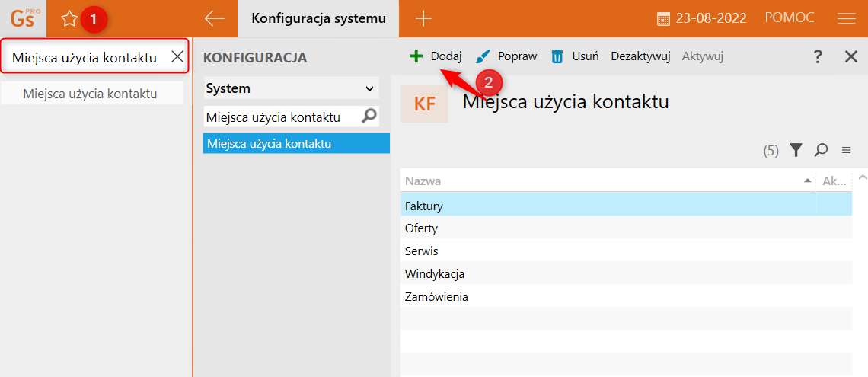This screenshot has height=377, width=868.
Task: Select highlighted Miejsca użycia kontaktu list item
Action: pyautogui.click(x=296, y=144)
